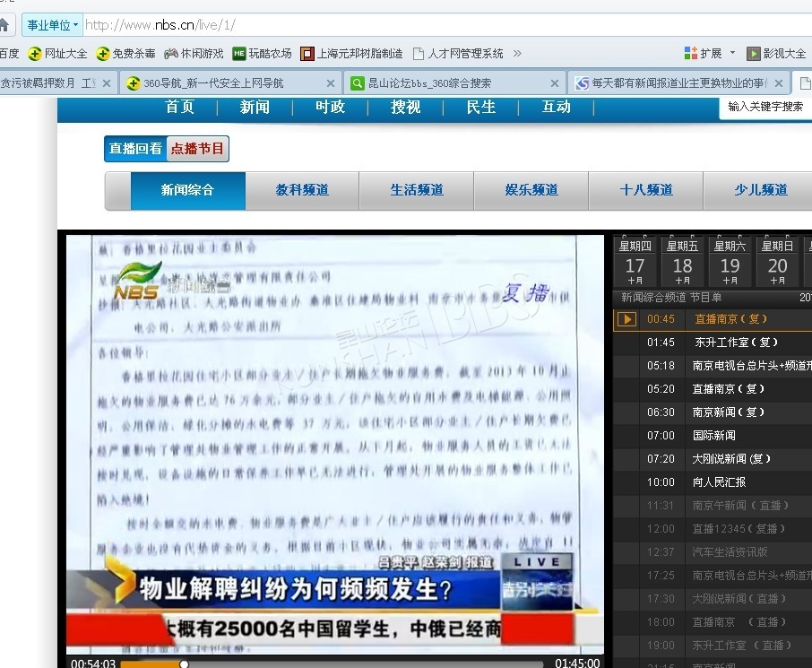Close the 每天都有新闻报道 tab
This screenshot has width=812, height=668.
coord(779,83)
